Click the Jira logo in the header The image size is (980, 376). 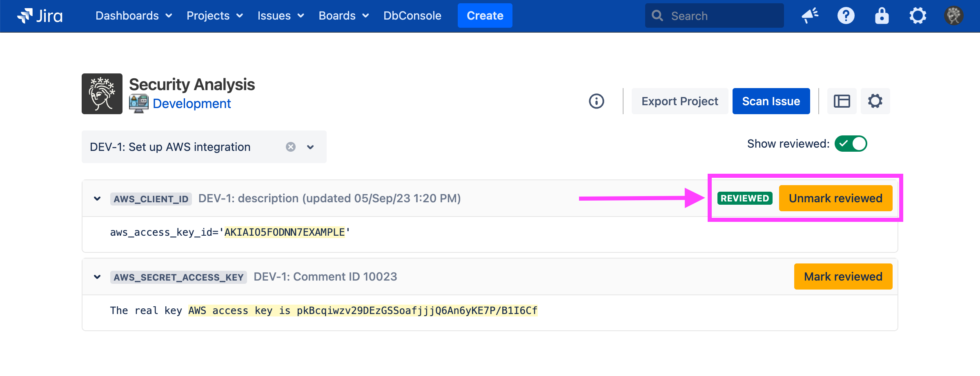click(40, 16)
